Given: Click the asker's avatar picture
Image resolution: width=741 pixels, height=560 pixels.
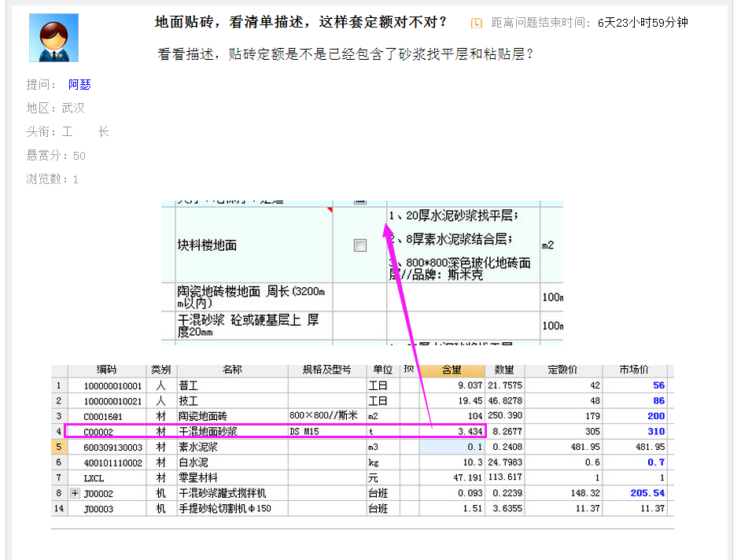Looking at the screenshot, I should 53,38.
